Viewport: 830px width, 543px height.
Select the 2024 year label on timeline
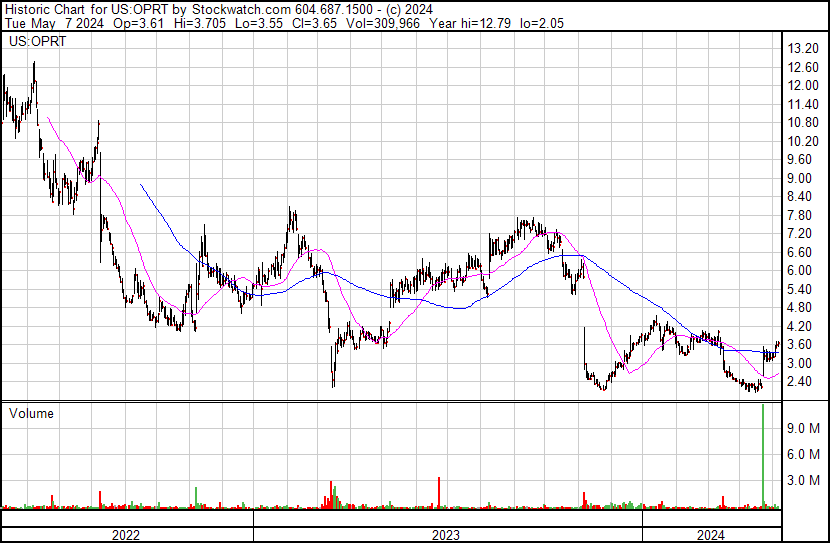point(710,534)
